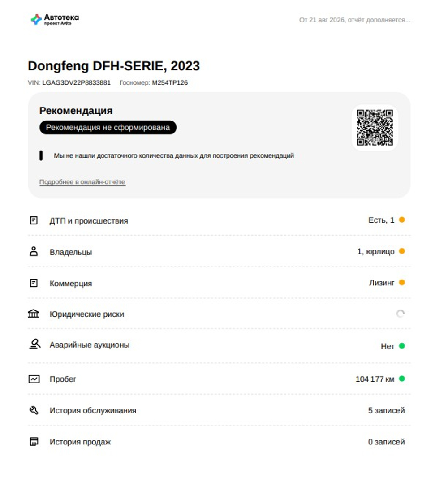Click the '5 записей' service history count
Screen dimensions: 448x478
tap(387, 410)
